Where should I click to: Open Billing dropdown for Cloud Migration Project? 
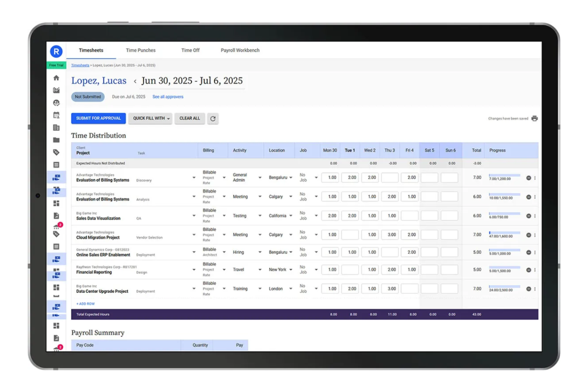pyautogui.click(x=224, y=235)
